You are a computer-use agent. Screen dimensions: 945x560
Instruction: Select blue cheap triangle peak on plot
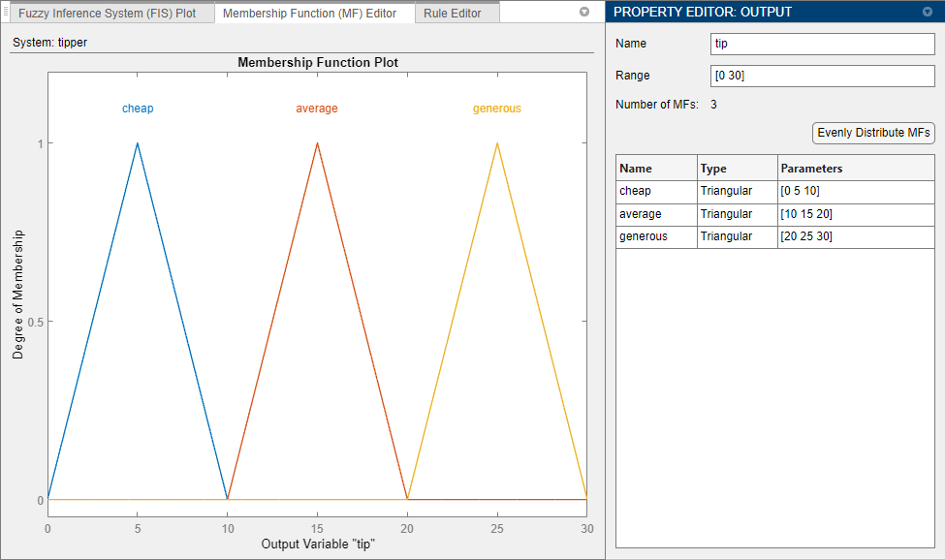[138, 144]
